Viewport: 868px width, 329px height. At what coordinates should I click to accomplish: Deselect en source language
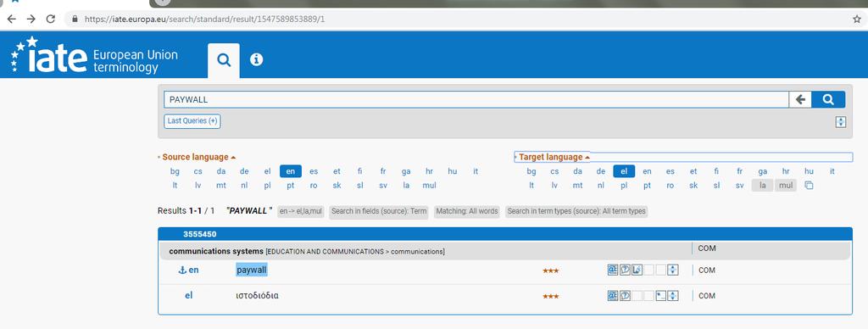point(291,171)
